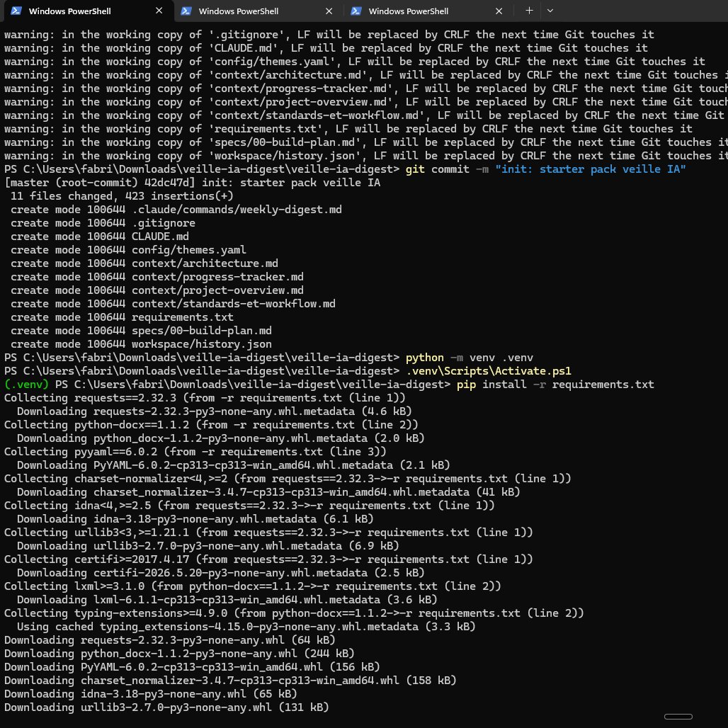728x728 pixels.
Task: Close the first Windows PowerShell tab
Action: pyautogui.click(x=159, y=11)
